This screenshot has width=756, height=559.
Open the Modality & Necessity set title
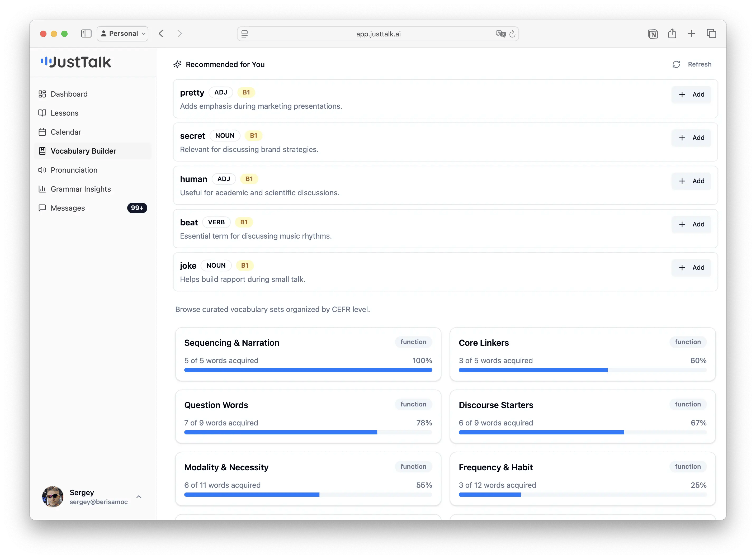(226, 467)
